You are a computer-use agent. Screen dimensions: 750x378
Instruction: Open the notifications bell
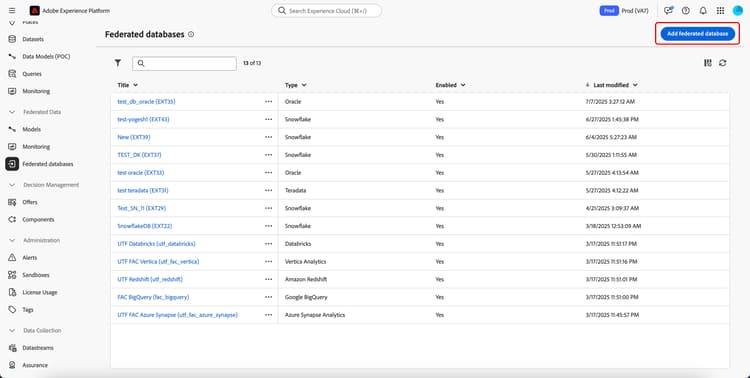[x=703, y=11]
